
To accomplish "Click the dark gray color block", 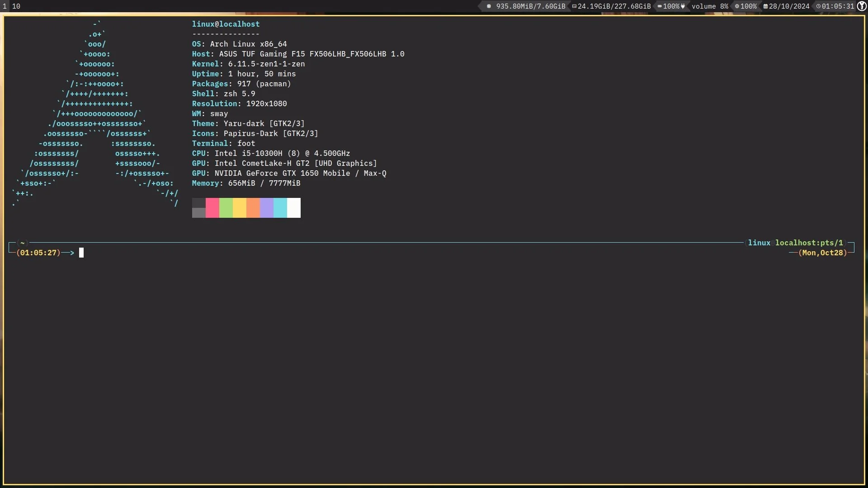I will click(x=199, y=203).
